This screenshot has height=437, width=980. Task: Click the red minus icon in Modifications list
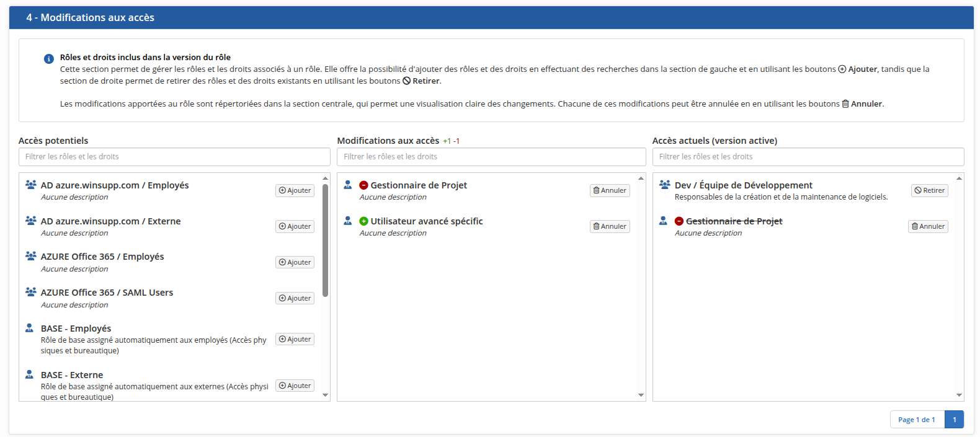click(x=364, y=185)
